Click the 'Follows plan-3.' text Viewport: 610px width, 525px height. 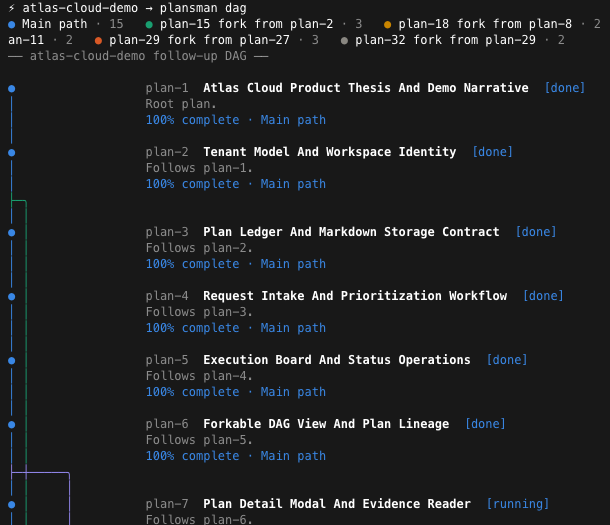tap(199, 312)
